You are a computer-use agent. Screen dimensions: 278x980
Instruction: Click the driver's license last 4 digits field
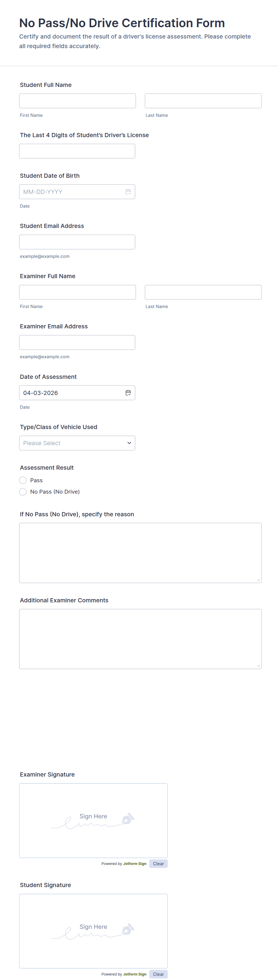click(x=77, y=151)
